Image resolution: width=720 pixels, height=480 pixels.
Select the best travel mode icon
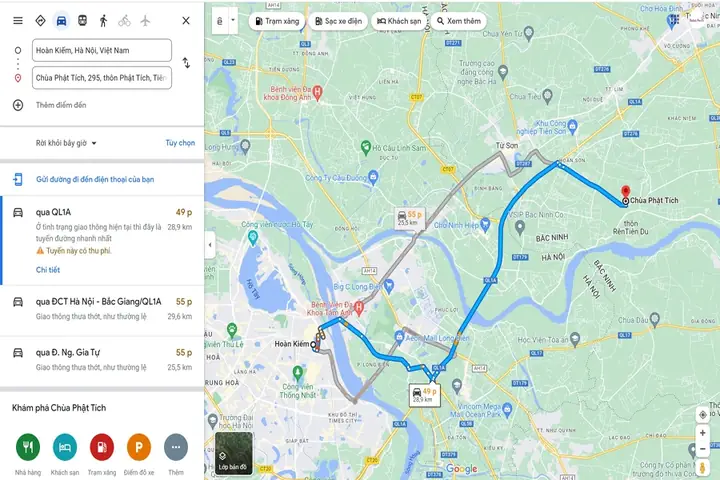[x=40, y=21]
